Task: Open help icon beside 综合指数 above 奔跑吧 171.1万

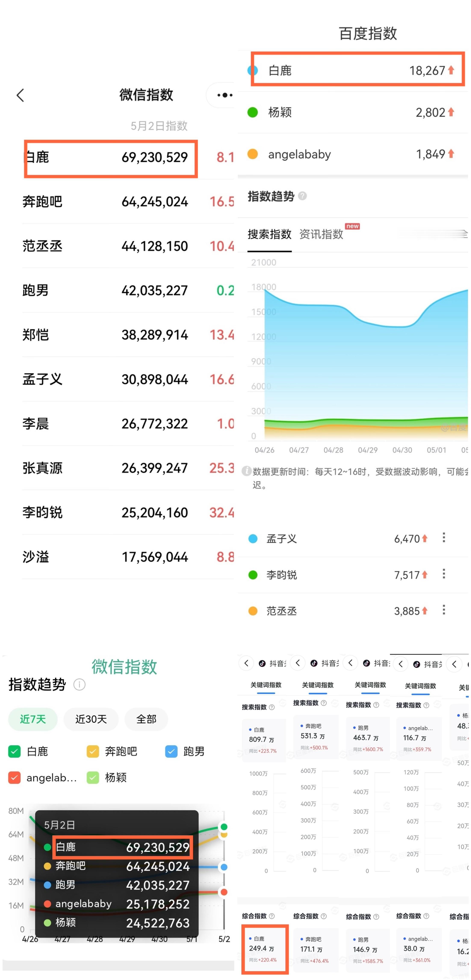Action: pos(324,917)
